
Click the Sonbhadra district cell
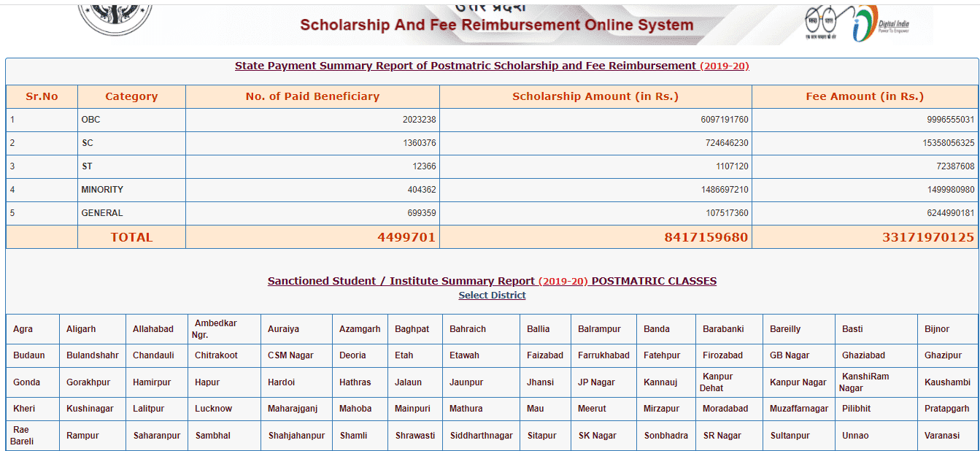[665, 436]
